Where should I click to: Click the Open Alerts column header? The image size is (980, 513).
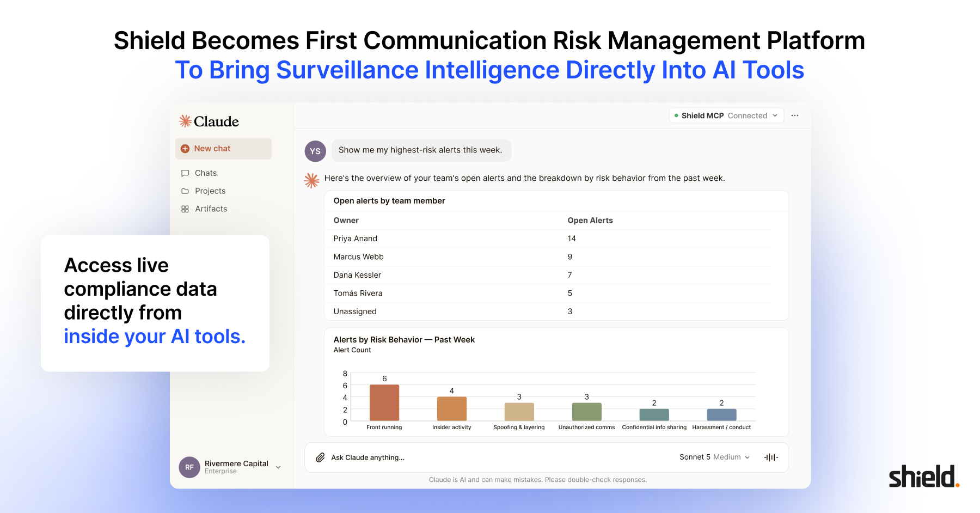click(x=590, y=221)
